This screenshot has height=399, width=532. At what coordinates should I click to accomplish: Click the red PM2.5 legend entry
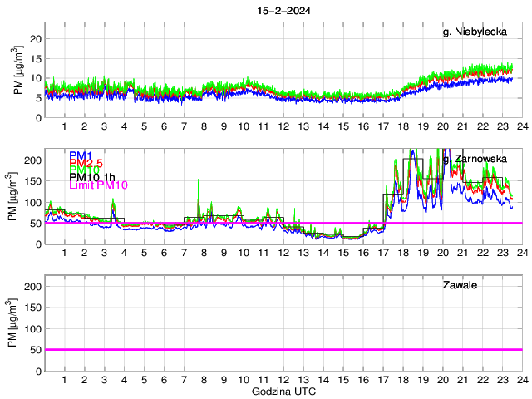coord(86,163)
